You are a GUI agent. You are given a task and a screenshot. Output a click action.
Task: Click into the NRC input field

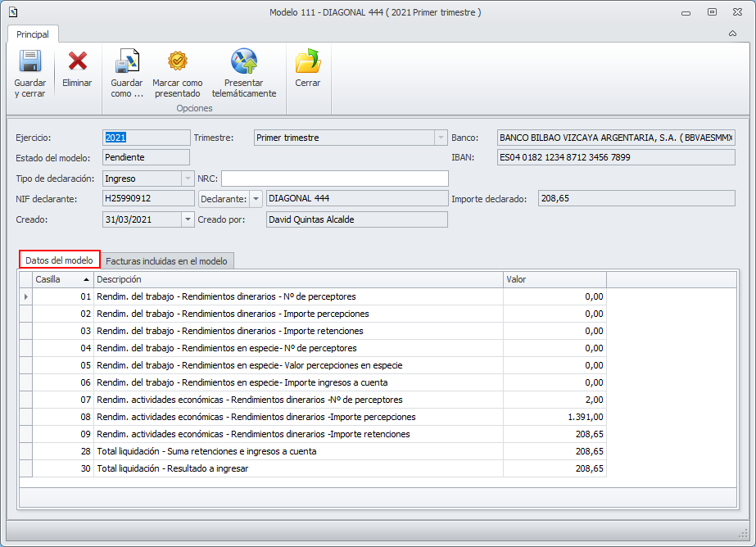(x=334, y=178)
